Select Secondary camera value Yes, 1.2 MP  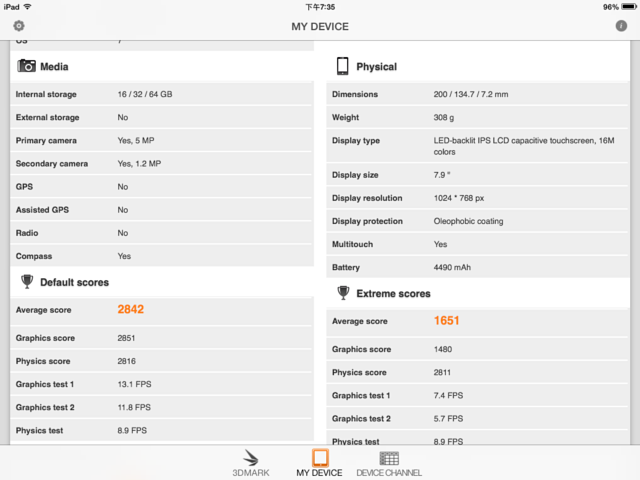pyautogui.click(x=139, y=164)
